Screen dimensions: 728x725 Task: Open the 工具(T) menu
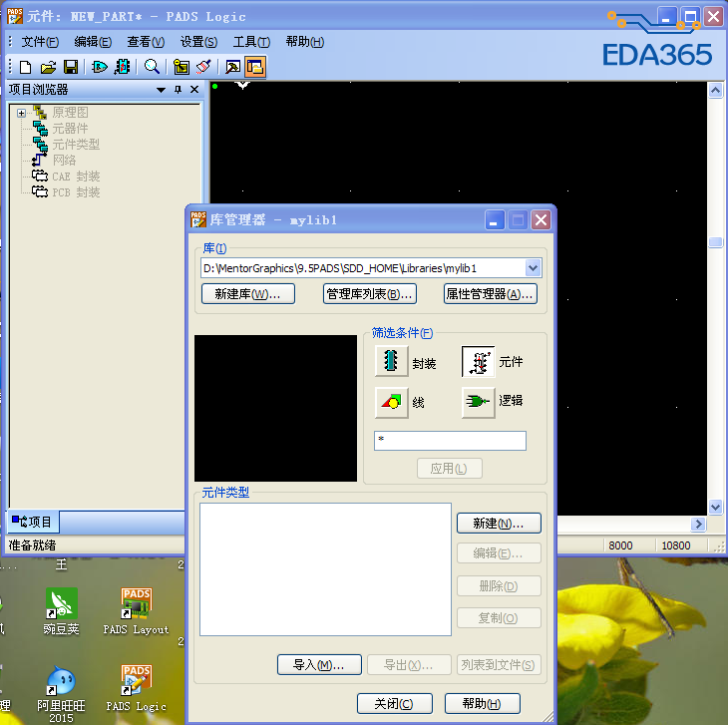point(251,42)
